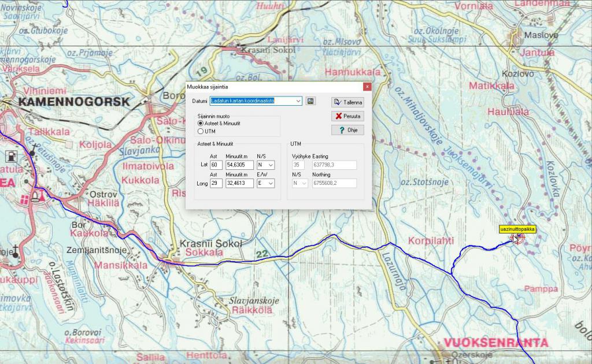Click the map icon beside the Datumi dropdown
592x364 pixels.
point(310,101)
